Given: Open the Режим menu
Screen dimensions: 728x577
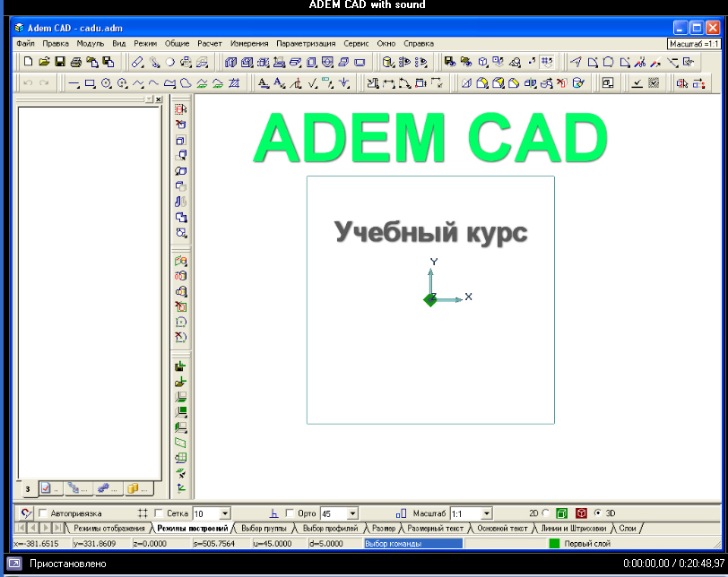Looking at the screenshot, I should tap(145, 44).
